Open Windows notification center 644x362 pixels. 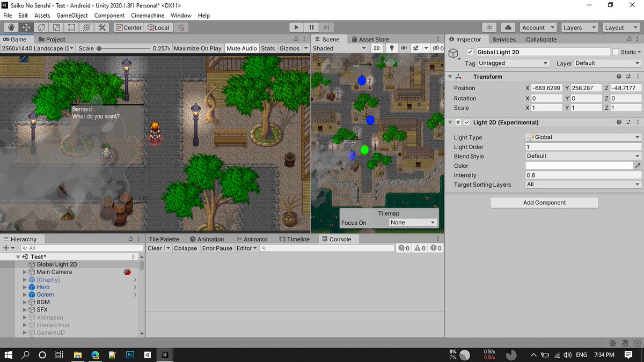tap(628, 355)
